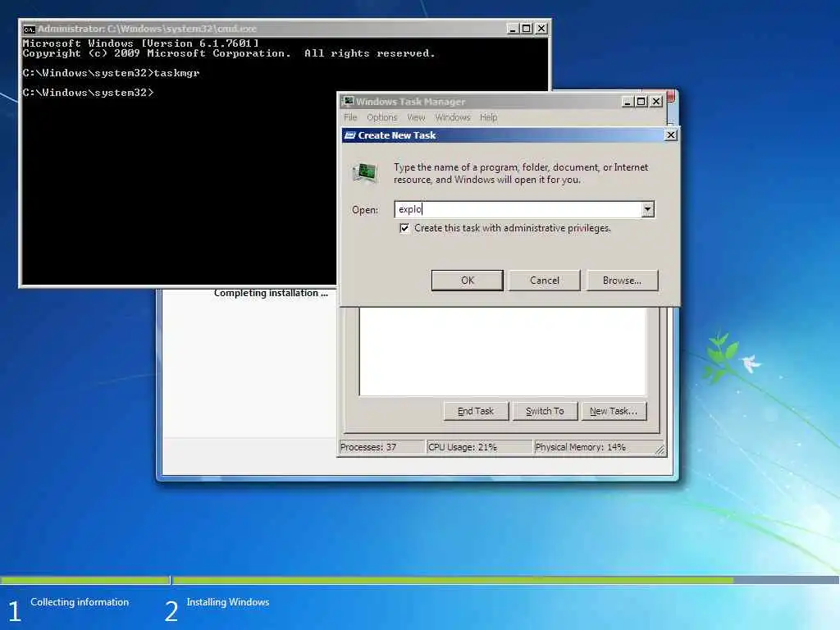This screenshot has height=630, width=840.
Task: Click the Run program icon in the Create New Task dialog
Action: click(365, 173)
